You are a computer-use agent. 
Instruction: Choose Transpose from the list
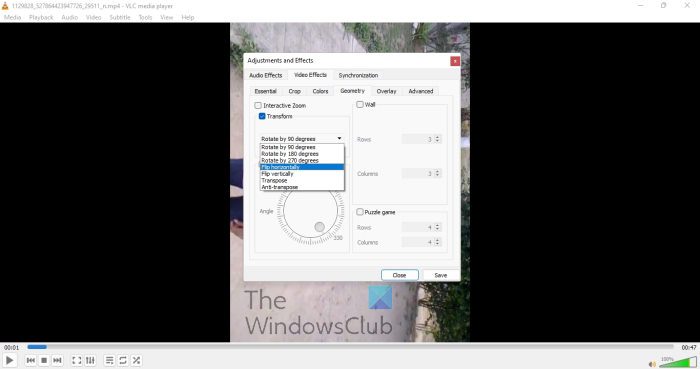point(302,180)
